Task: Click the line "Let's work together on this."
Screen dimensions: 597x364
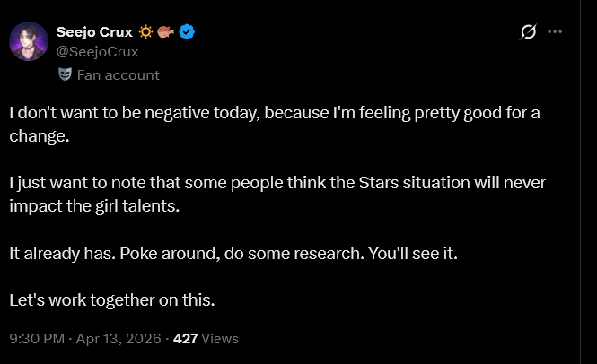Action: pyautogui.click(x=112, y=299)
